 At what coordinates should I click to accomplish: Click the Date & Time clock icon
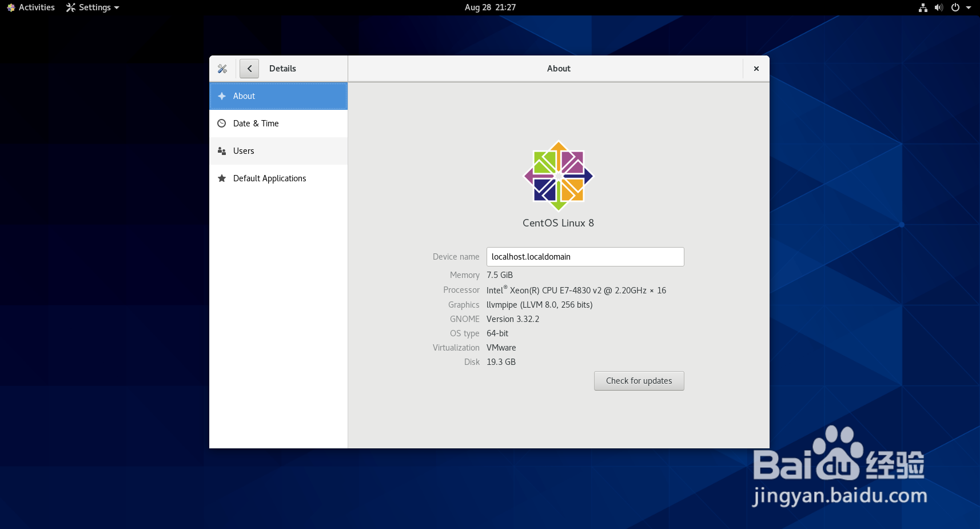pyautogui.click(x=222, y=124)
